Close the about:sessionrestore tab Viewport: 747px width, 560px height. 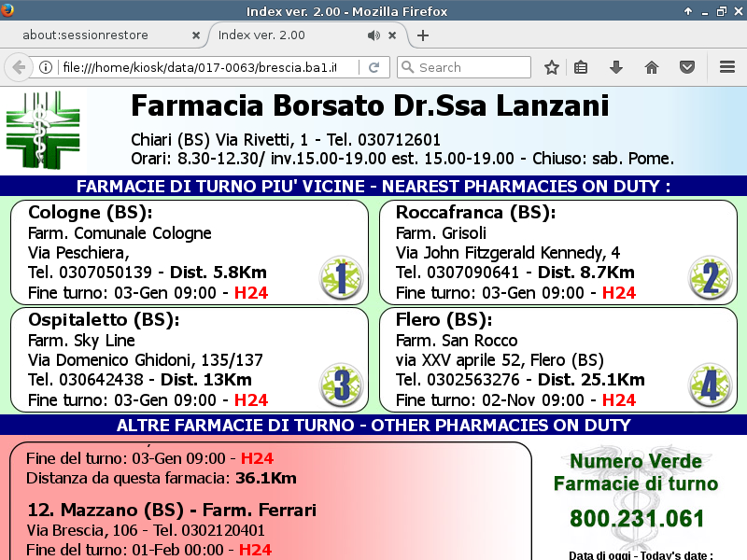195,35
